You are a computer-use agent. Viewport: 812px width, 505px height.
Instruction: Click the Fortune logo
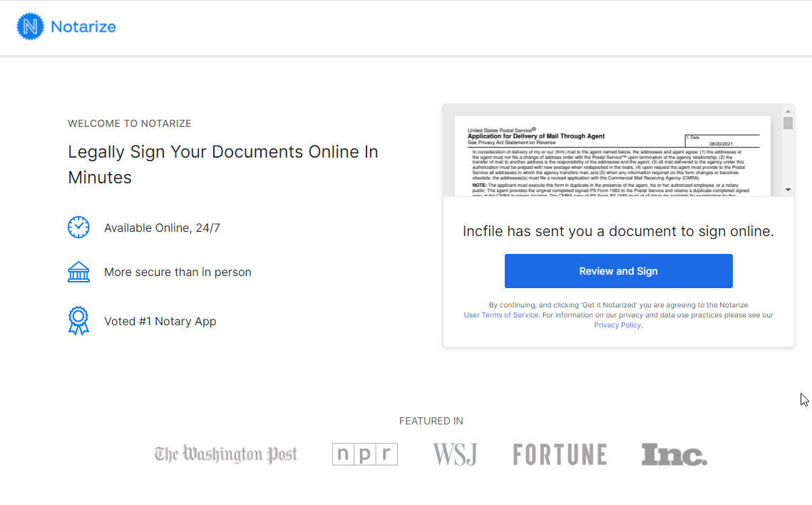click(x=560, y=454)
